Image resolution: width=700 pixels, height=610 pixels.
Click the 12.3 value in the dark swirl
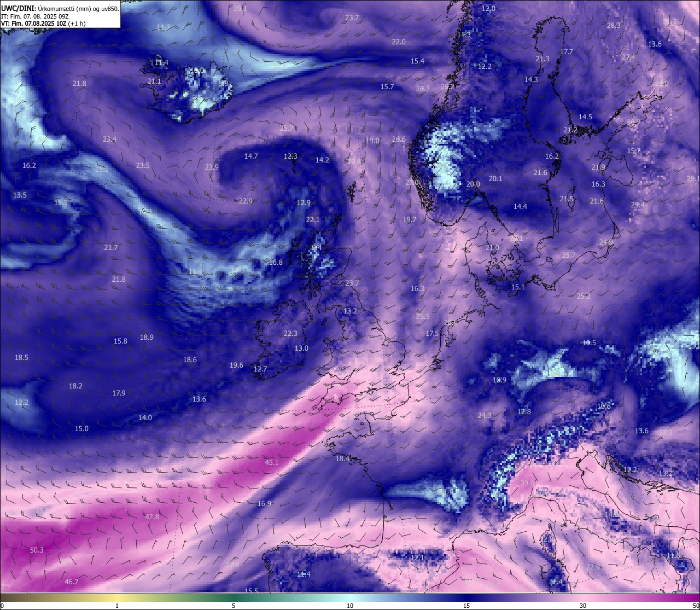click(x=290, y=156)
